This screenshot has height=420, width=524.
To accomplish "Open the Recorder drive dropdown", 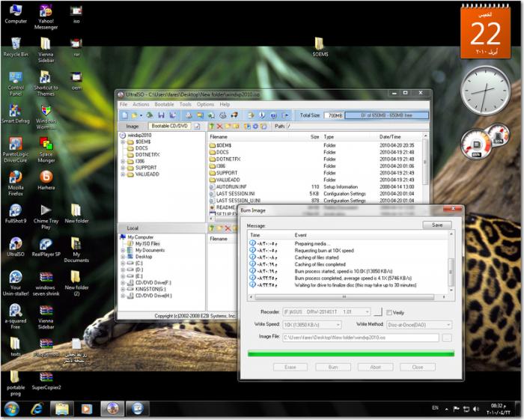I will click(367, 312).
